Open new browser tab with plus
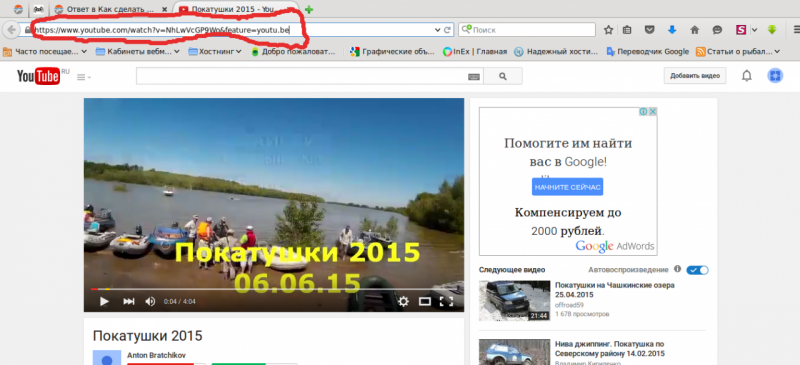The image size is (800, 365). click(x=309, y=9)
